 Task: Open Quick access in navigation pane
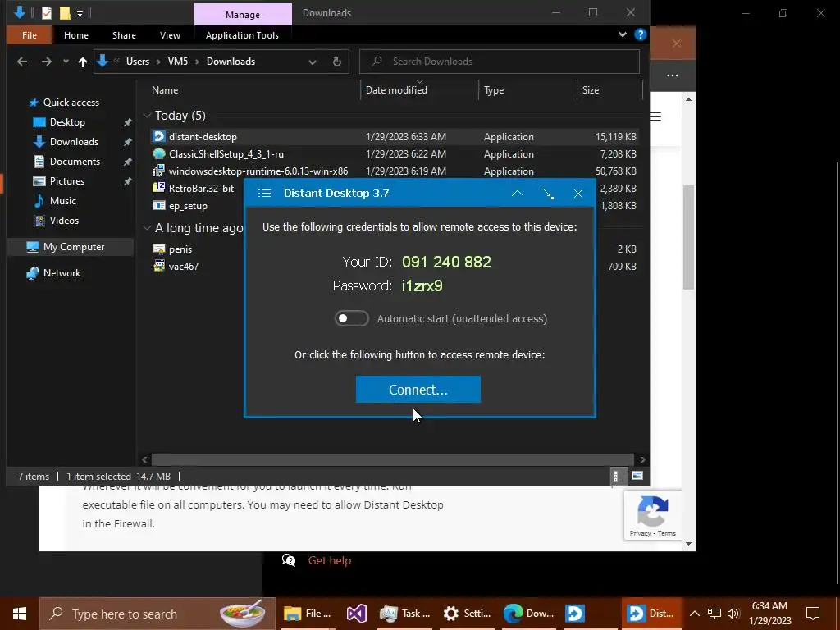pyautogui.click(x=71, y=103)
